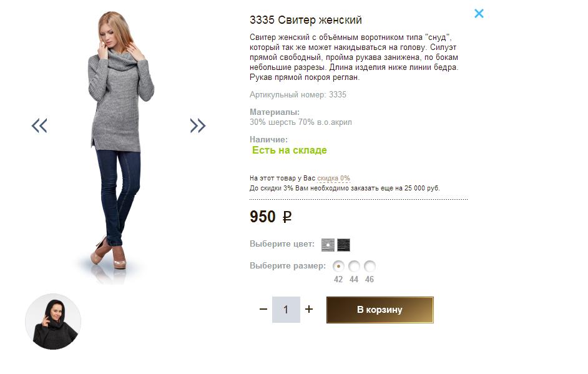Click the 950 ₽ price
Screen dimensions: 588x374
tap(270, 217)
